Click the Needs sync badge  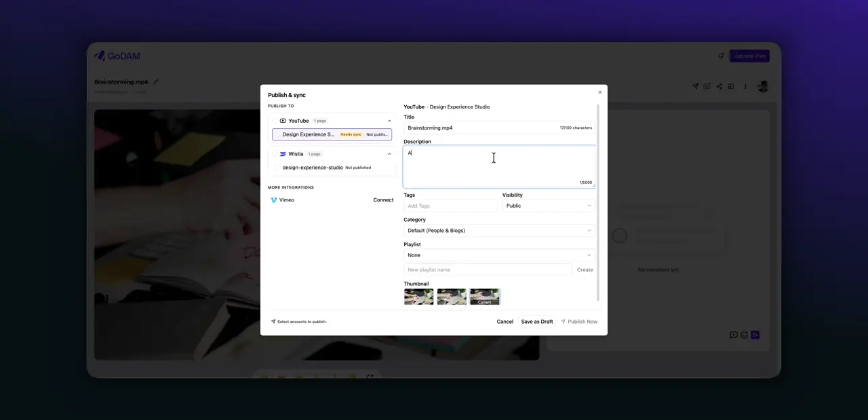351,134
